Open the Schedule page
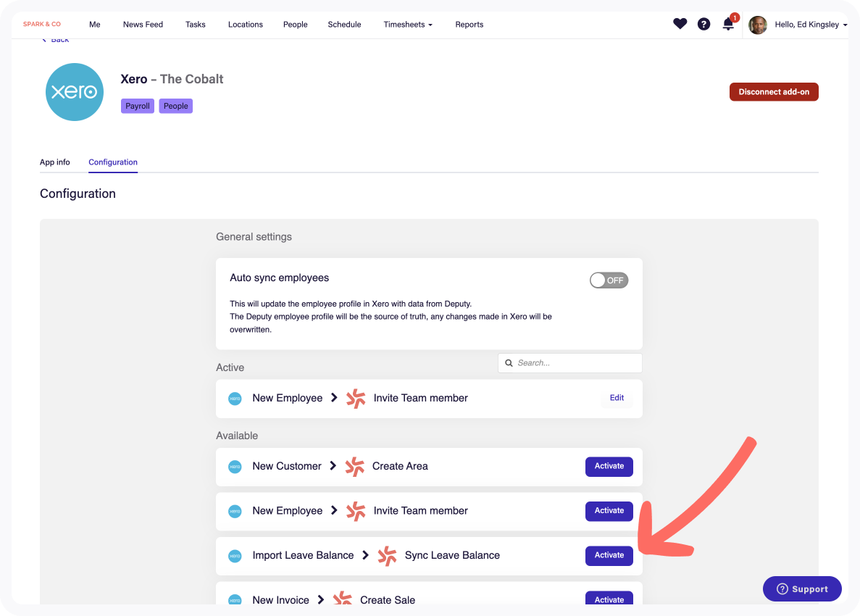The width and height of the screenshot is (860, 616). 344,25
